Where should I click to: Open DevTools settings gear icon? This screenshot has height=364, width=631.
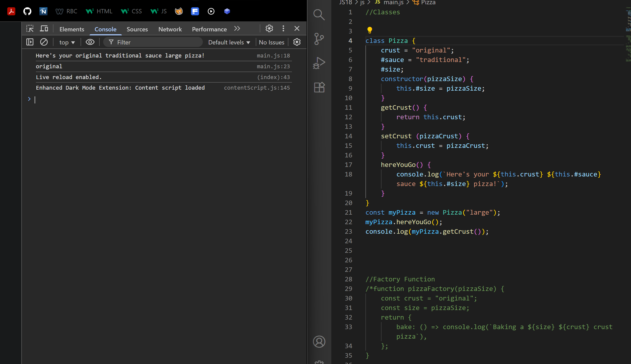[269, 29]
